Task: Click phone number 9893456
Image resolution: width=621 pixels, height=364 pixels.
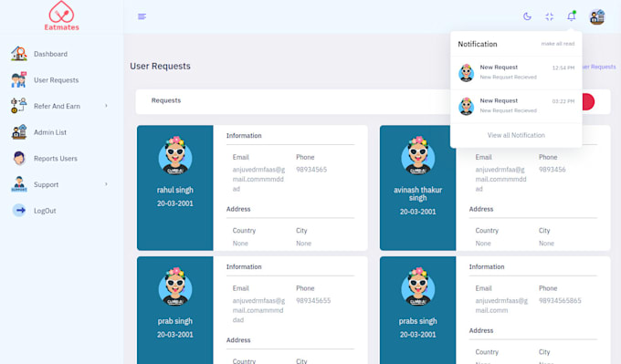Action: pyautogui.click(x=553, y=170)
